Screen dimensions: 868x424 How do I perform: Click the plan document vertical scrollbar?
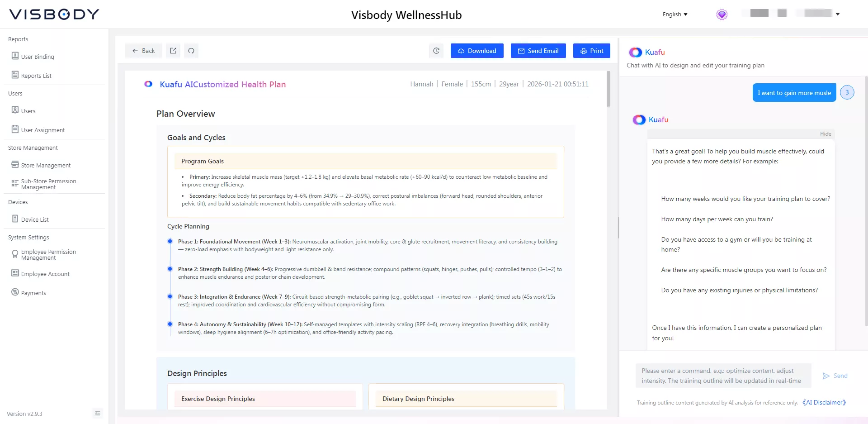(x=609, y=89)
